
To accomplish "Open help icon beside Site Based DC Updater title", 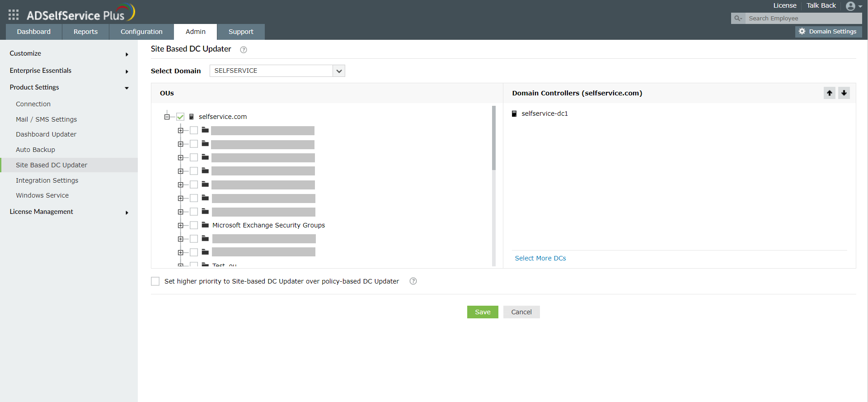I will 244,50.
